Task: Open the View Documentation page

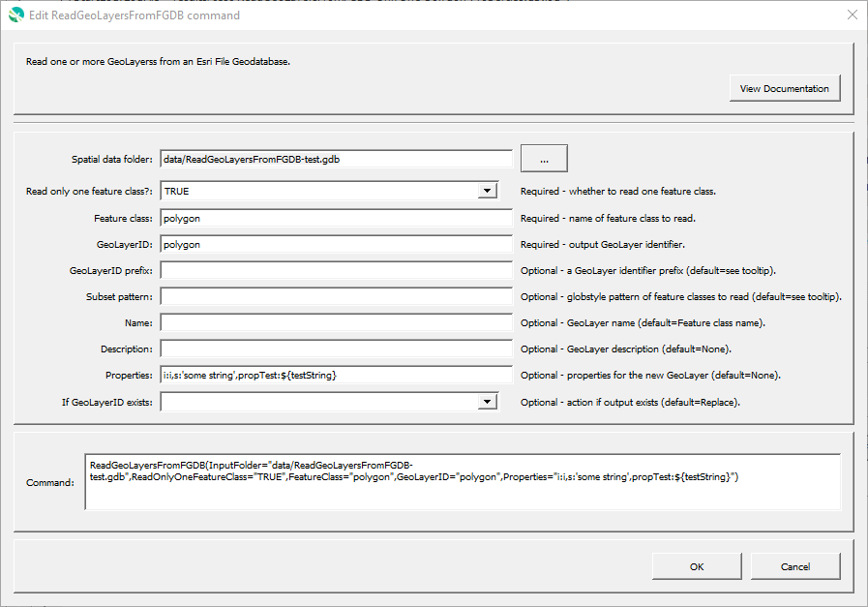Action: coord(785,89)
